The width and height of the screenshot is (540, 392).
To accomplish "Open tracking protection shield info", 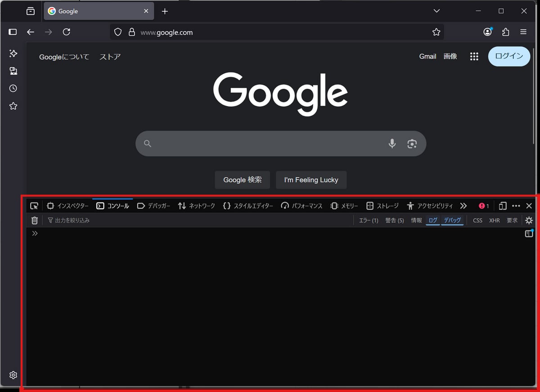I will point(118,32).
